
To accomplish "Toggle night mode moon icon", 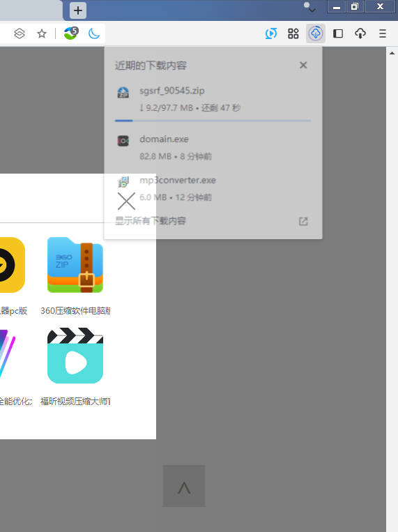I will (x=94, y=33).
